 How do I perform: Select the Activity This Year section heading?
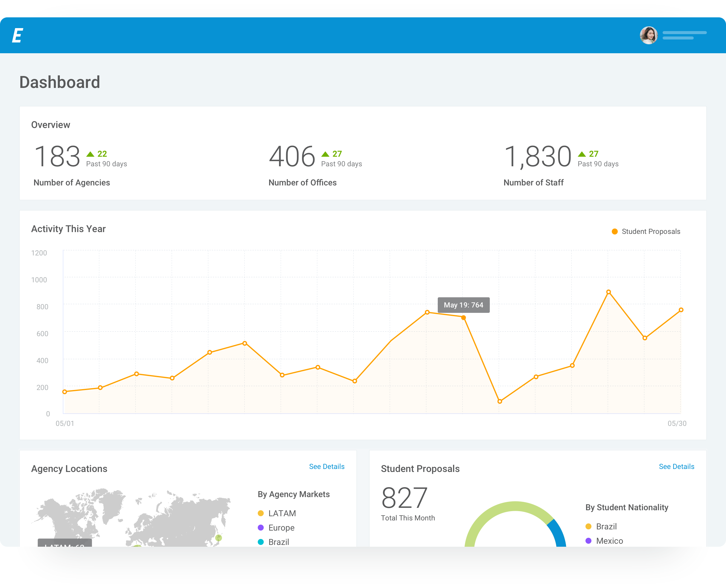(69, 229)
